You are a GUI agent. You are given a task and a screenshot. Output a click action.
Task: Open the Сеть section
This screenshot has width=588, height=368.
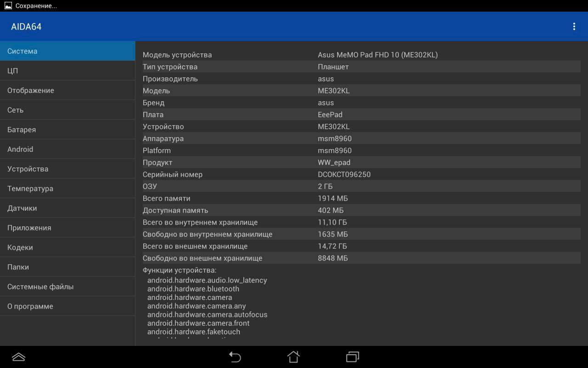pos(68,110)
